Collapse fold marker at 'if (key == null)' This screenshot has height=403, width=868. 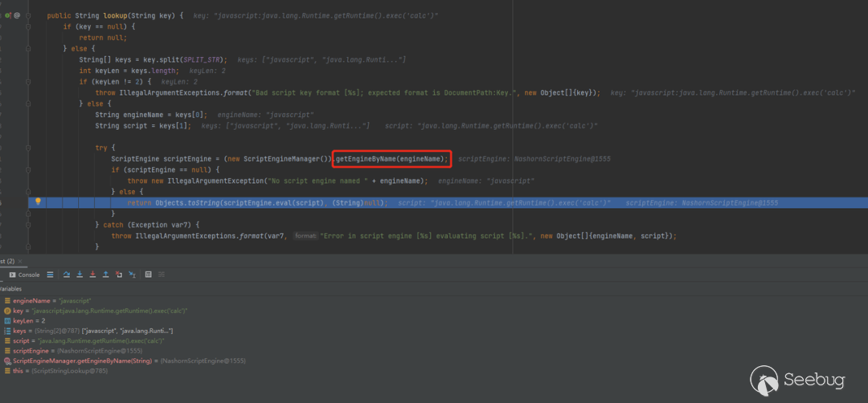(x=28, y=26)
